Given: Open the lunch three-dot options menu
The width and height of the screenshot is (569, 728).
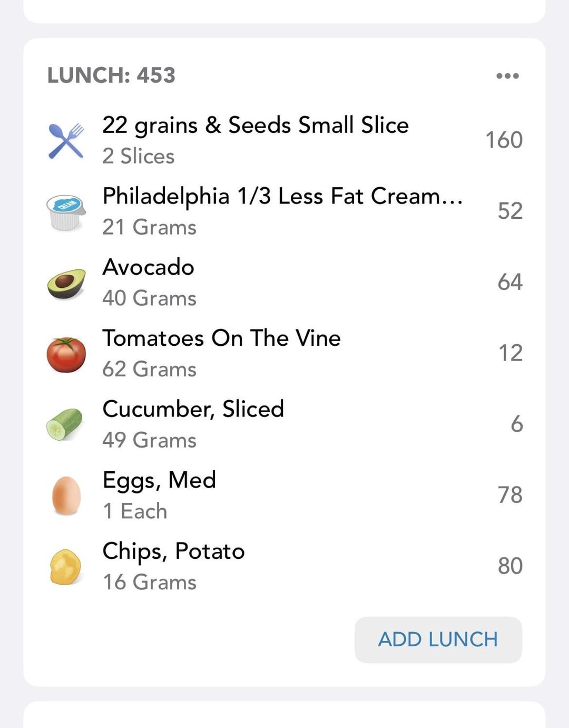Looking at the screenshot, I should 507,76.
